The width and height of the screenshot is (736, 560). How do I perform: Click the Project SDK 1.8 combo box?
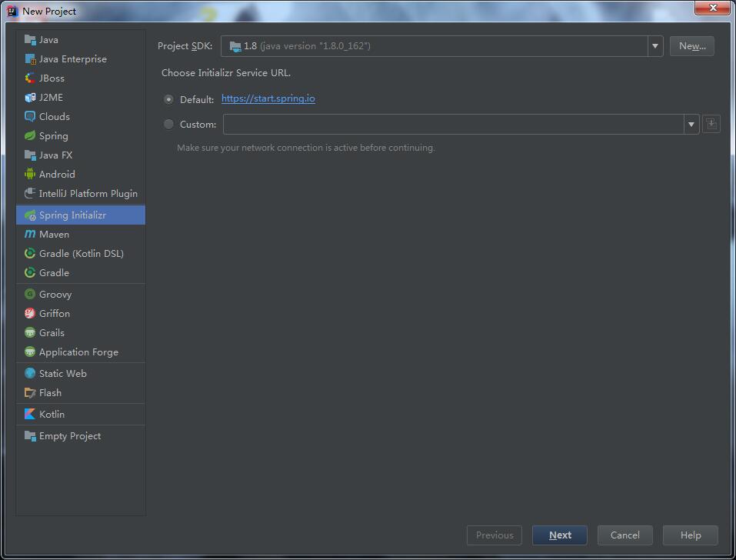[441, 46]
